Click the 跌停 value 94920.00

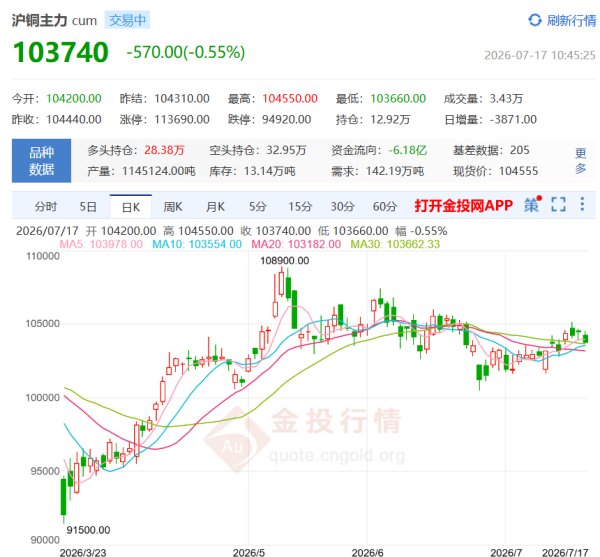click(287, 120)
